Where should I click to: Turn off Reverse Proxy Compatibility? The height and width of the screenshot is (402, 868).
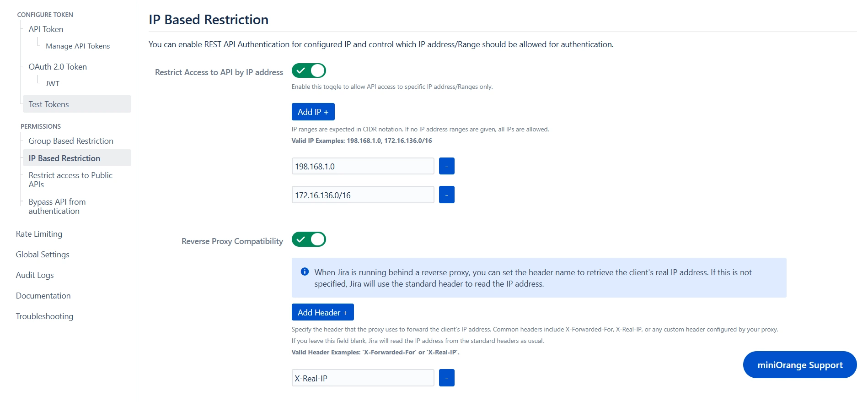click(309, 239)
